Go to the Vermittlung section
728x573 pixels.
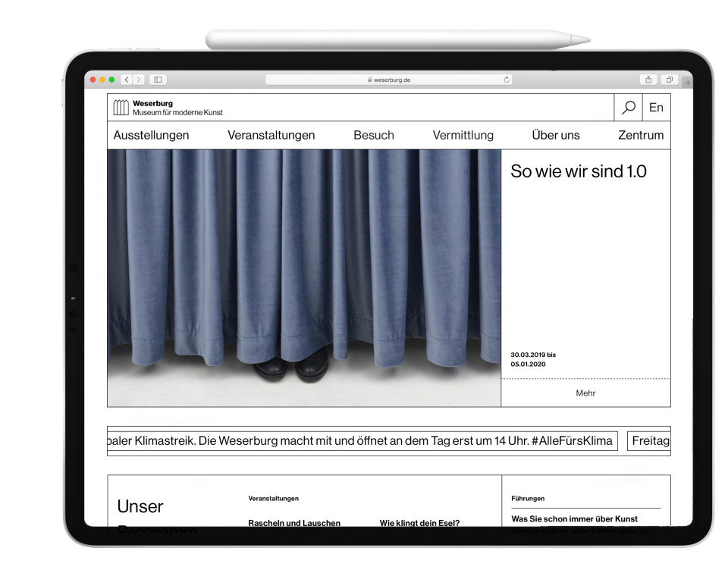[463, 136]
